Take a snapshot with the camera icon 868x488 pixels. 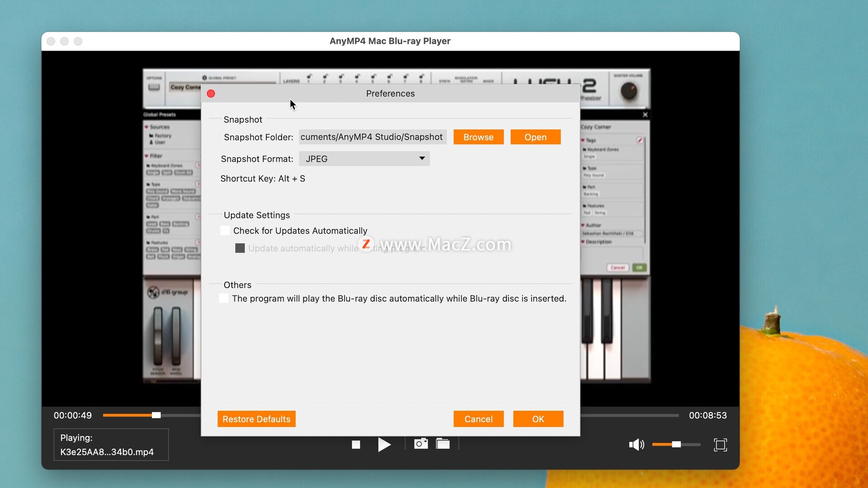421,444
